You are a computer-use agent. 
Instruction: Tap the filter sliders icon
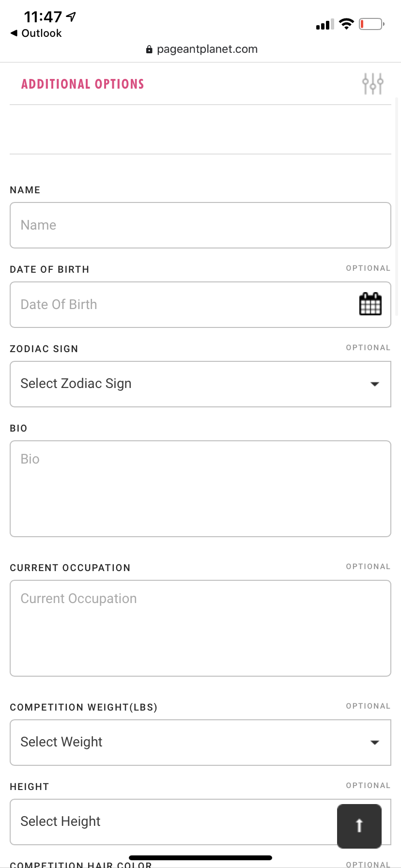click(372, 84)
